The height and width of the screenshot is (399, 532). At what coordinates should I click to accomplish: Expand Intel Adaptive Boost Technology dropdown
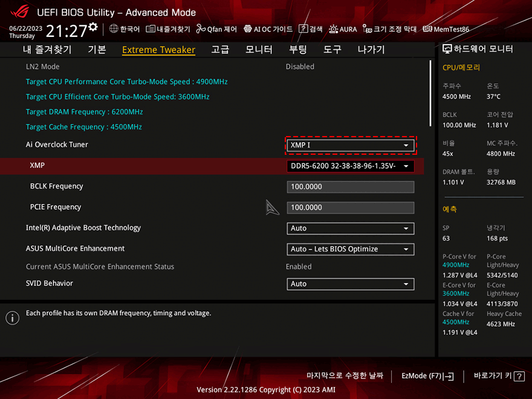pos(350,229)
